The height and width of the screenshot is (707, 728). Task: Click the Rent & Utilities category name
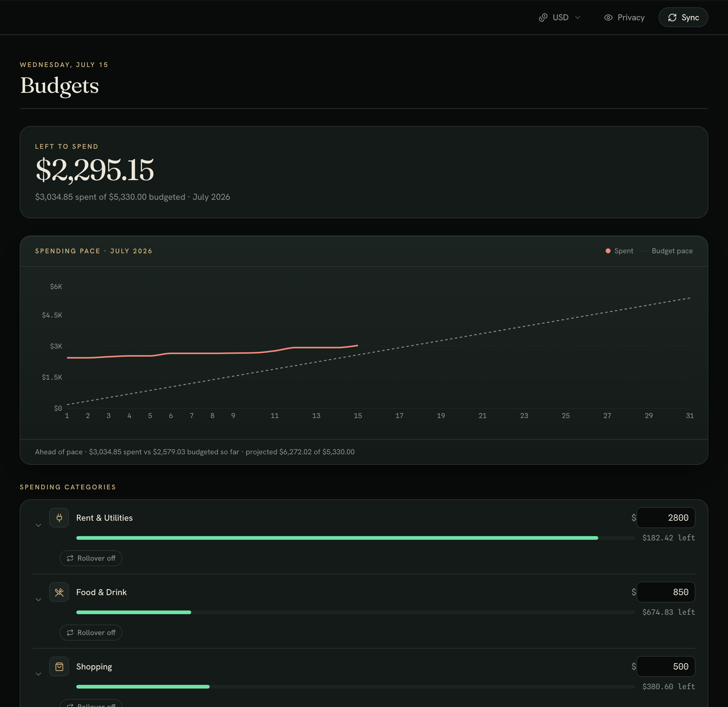[104, 518]
